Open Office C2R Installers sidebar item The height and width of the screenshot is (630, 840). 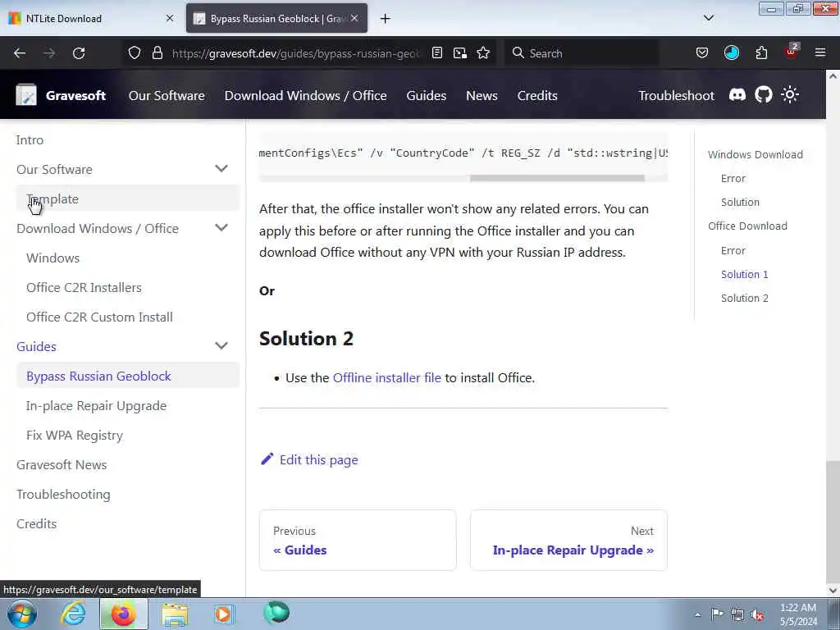(84, 287)
